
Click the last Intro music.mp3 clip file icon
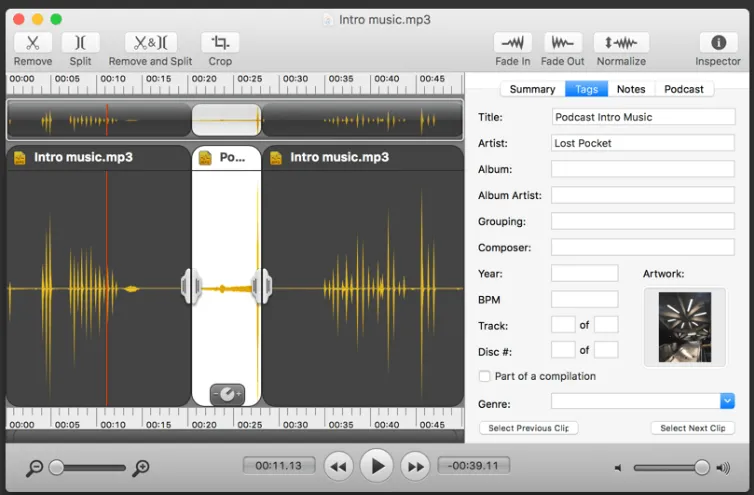(x=276, y=157)
